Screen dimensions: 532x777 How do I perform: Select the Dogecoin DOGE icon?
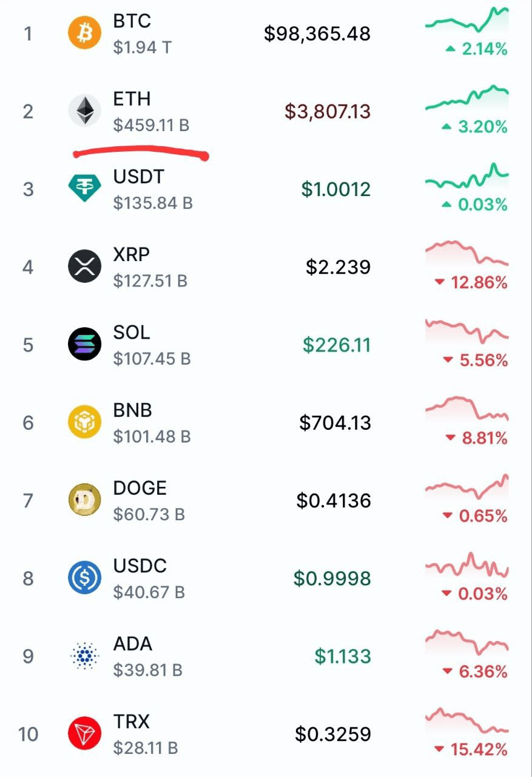(84, 500)
